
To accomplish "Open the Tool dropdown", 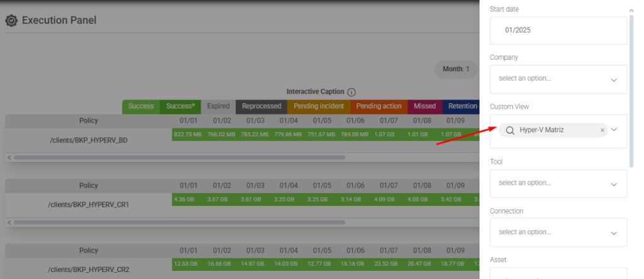I will (558, 183).
